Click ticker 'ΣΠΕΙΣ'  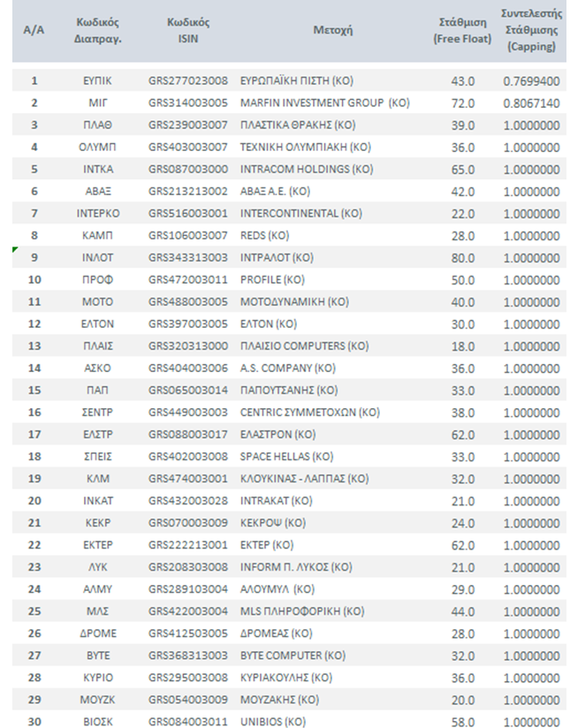97,457
